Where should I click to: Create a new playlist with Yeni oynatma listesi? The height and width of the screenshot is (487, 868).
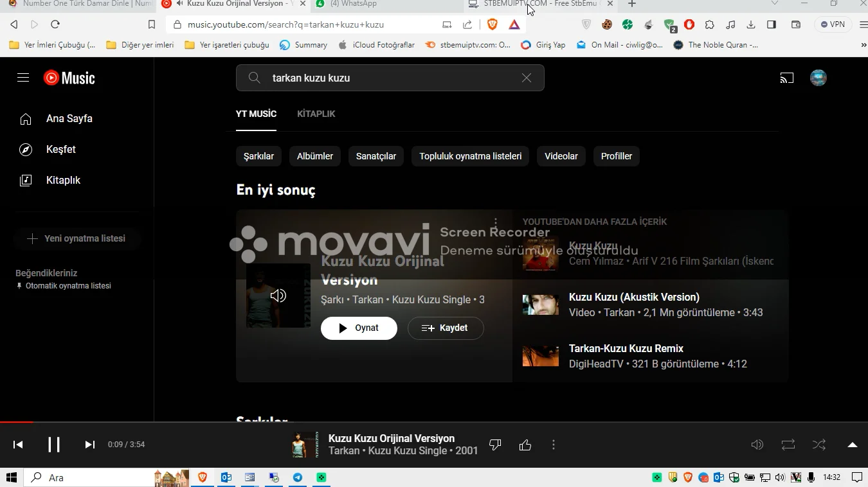click(77, 238)
